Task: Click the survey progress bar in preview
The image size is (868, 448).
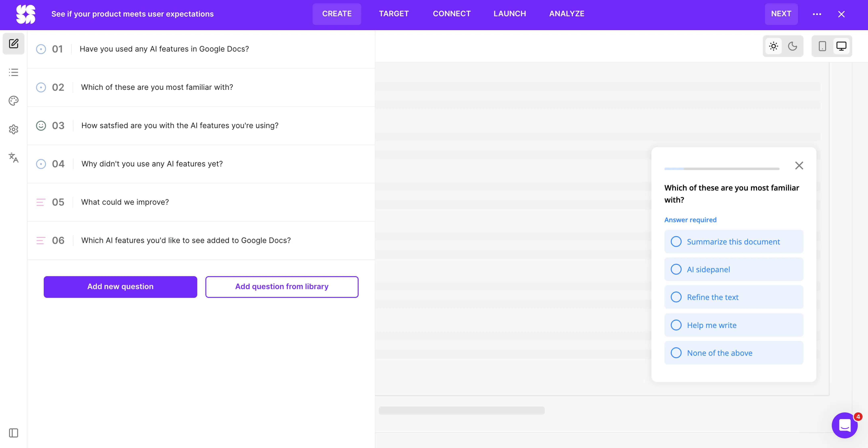Action: 722,168
